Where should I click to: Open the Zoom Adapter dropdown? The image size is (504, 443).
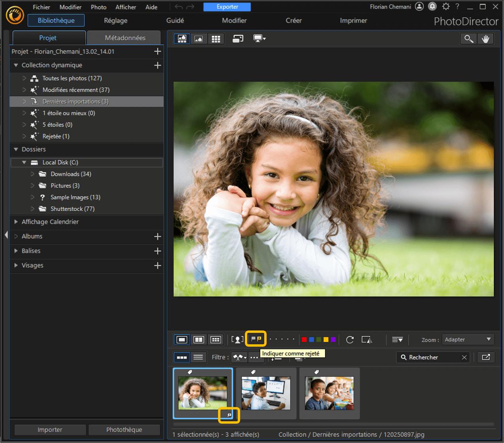(x=468, y=340)
